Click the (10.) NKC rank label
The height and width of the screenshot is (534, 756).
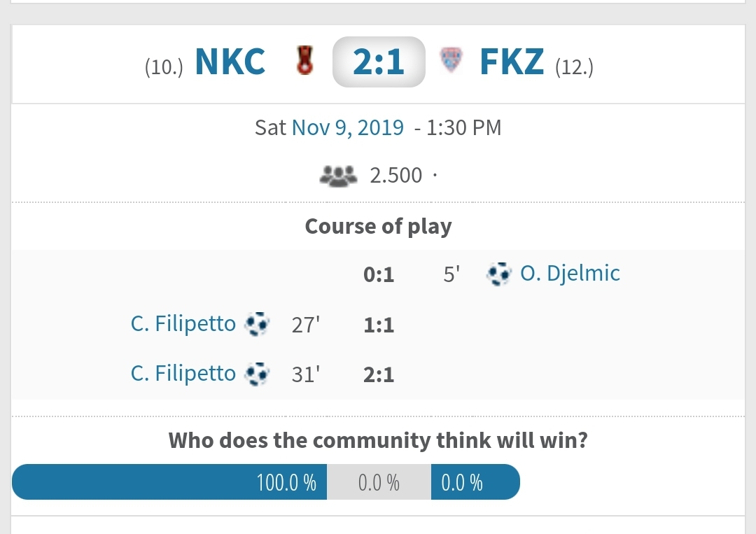[164, 66]
